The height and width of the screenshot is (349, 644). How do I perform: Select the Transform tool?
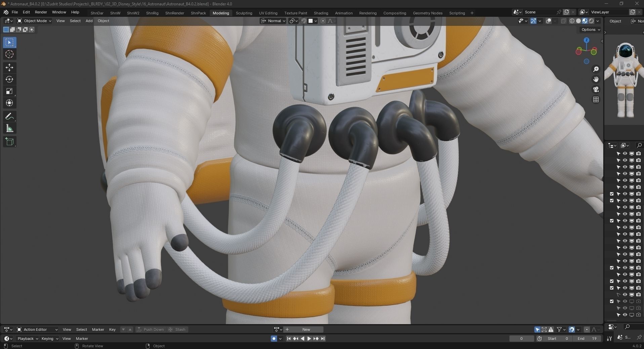9,103
